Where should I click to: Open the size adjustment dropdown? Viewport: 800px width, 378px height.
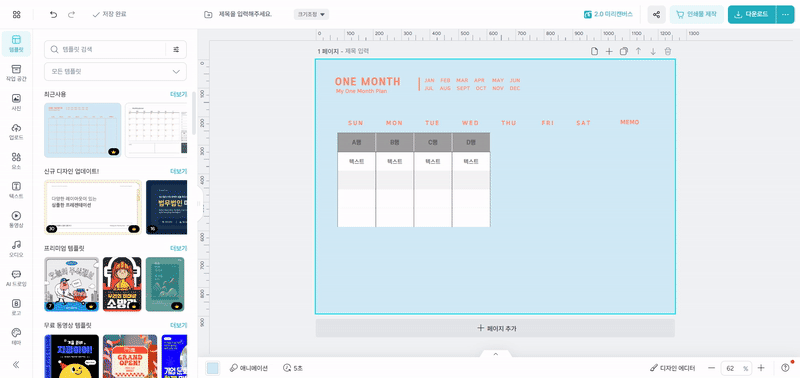tap(311, 14)
